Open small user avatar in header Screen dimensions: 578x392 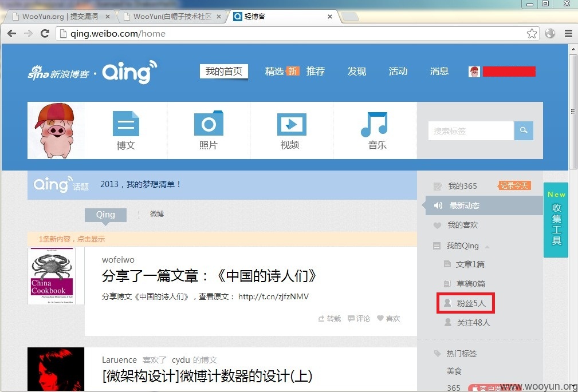tap(474, 72)
